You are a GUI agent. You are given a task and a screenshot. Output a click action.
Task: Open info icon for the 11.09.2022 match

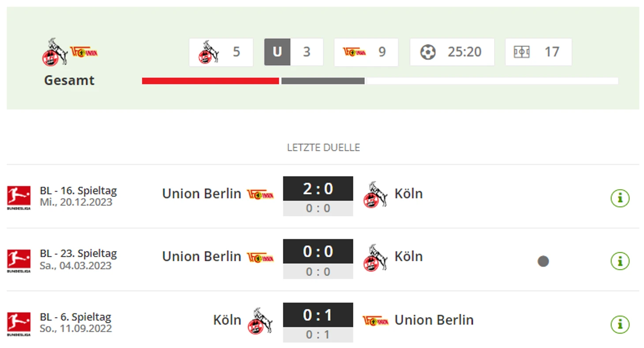coord(620,324)
